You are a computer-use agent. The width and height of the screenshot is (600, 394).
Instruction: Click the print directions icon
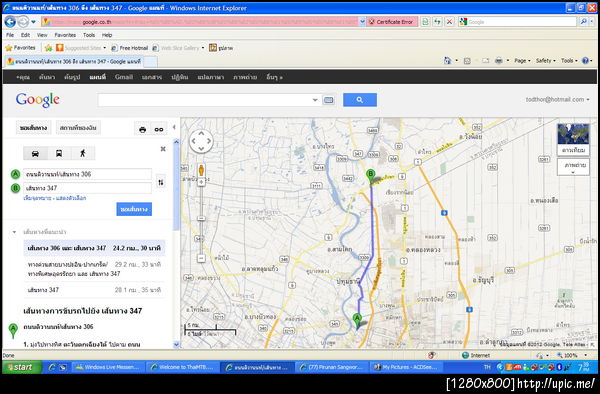click(142, 129)
